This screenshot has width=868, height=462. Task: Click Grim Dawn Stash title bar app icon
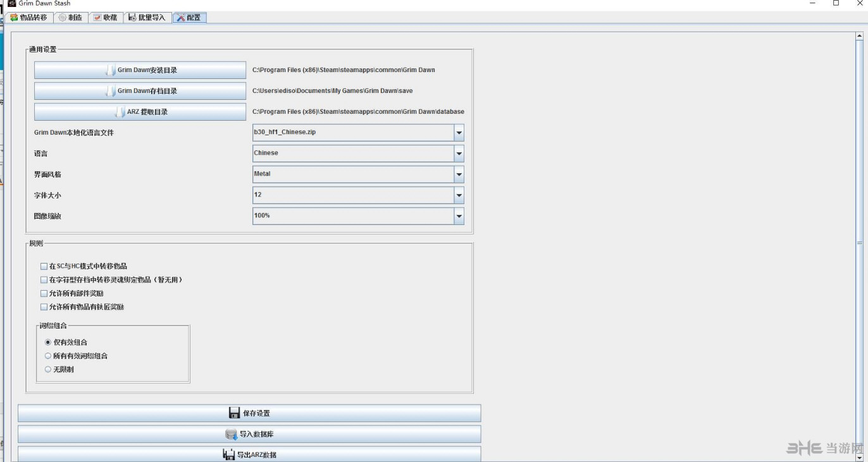(11, 3)
